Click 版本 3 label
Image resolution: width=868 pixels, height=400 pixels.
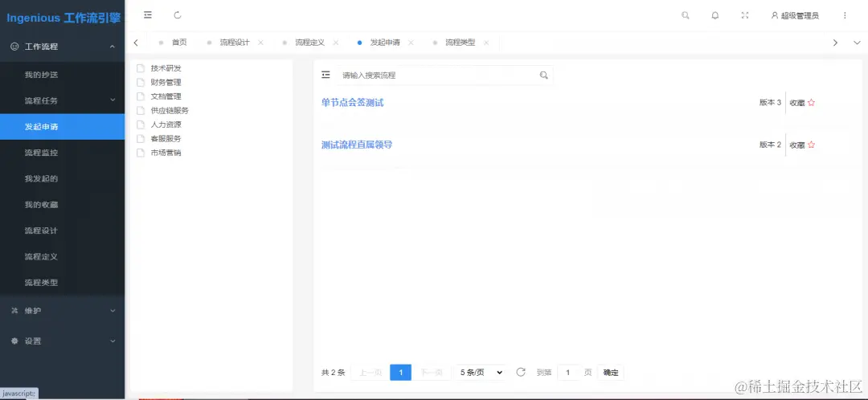pos(770,102)
